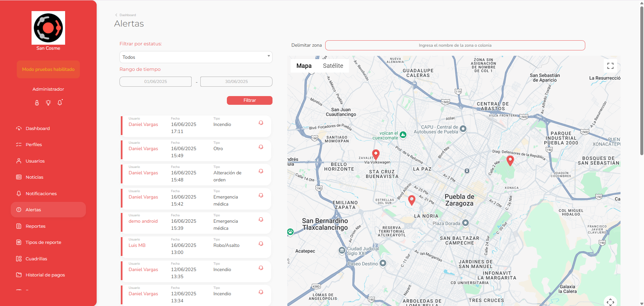The image size is (644, 306).
Task: Open the map pan control icon
Action: click(610, 302)
